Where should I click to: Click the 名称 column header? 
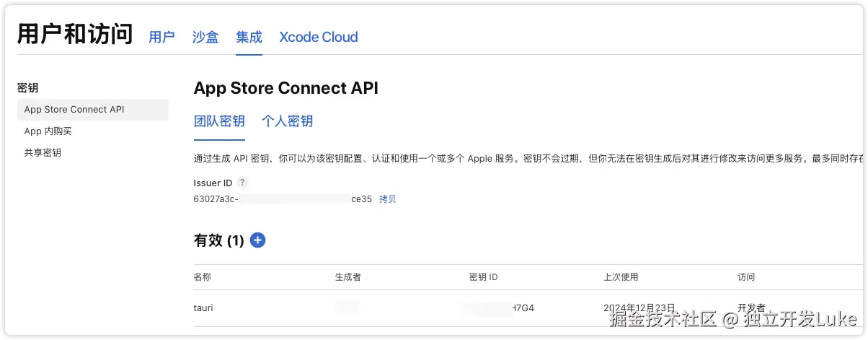click(203, 277)
